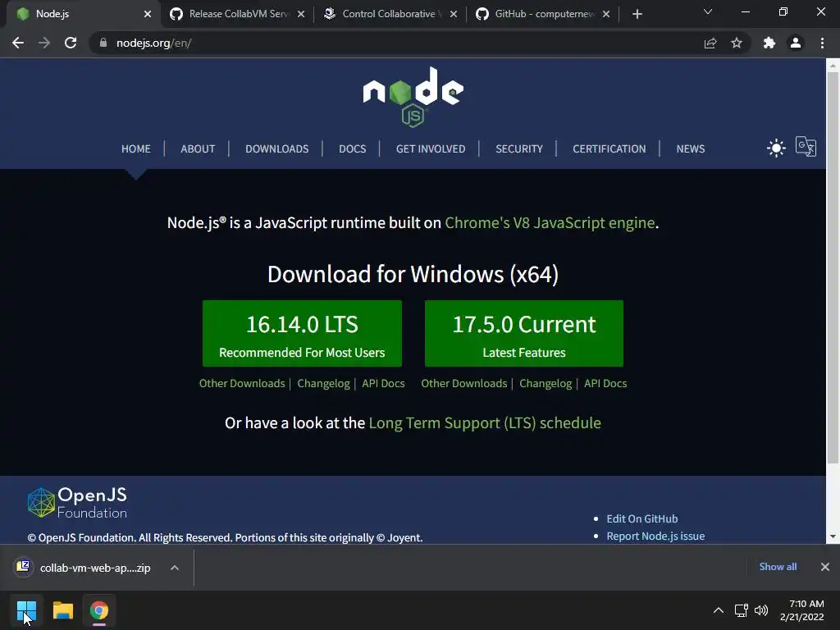
Task: Click the browser back arrow
Action: click(18, 43)
